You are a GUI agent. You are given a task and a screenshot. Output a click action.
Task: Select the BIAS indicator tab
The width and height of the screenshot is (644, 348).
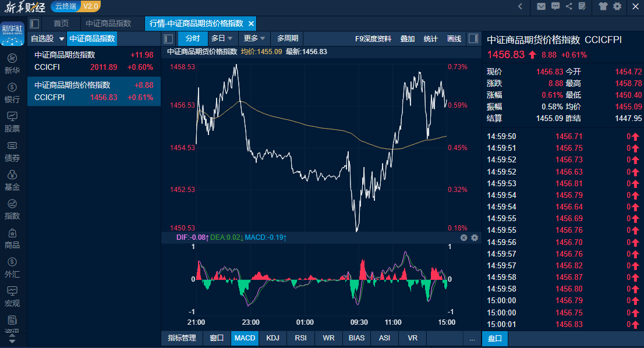(x=356, y=338)
